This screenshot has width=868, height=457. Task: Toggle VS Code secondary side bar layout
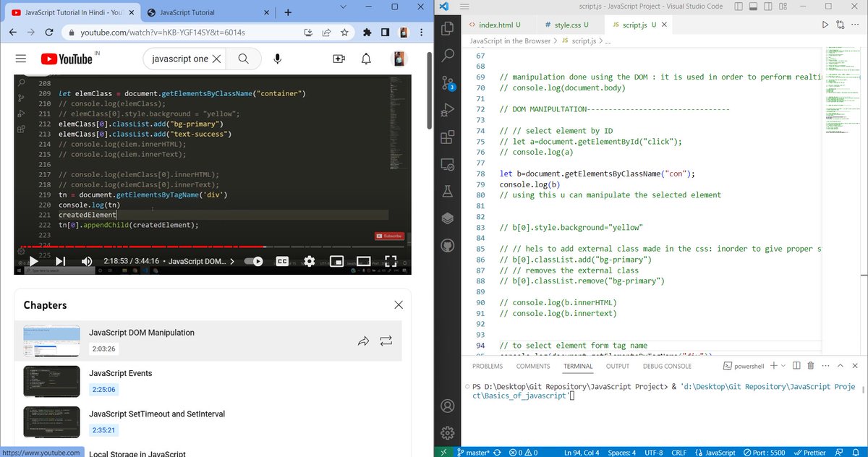coord(768,7)
